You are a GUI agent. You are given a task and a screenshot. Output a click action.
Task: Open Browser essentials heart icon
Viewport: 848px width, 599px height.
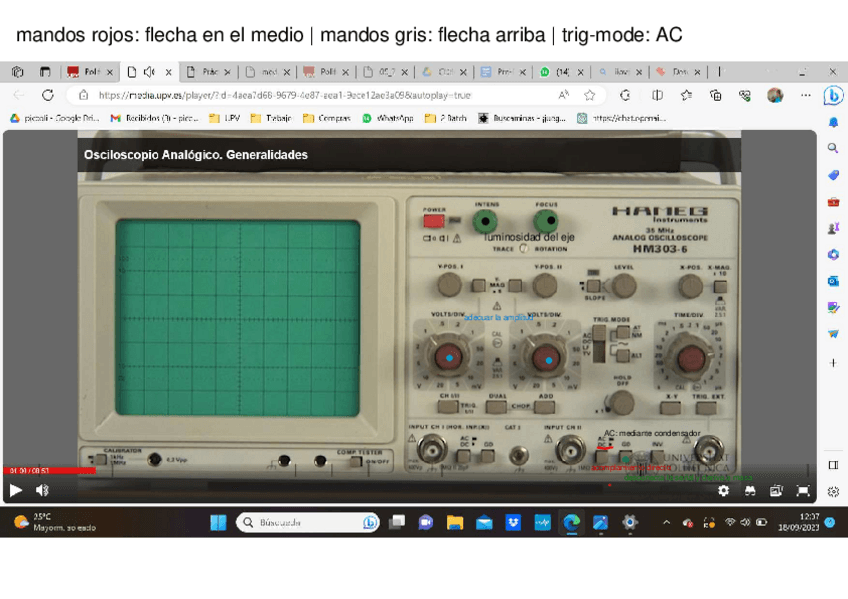click(745, 95)
